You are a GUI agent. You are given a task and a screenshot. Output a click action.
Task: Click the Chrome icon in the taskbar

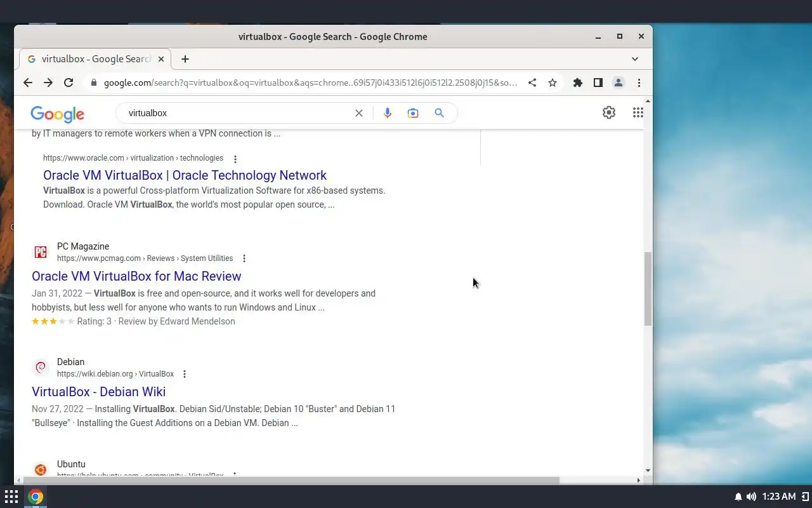(x=36, y=497)
